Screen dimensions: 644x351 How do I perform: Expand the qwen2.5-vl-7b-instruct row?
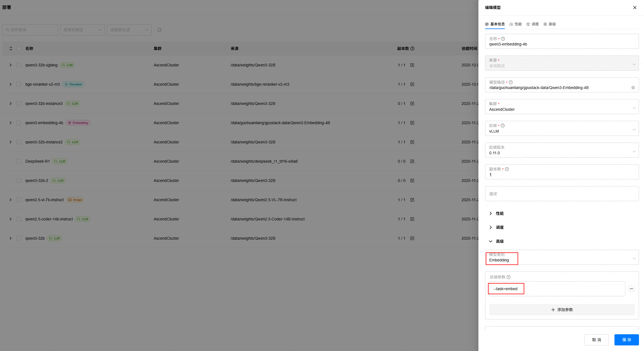tap(11, 200)
